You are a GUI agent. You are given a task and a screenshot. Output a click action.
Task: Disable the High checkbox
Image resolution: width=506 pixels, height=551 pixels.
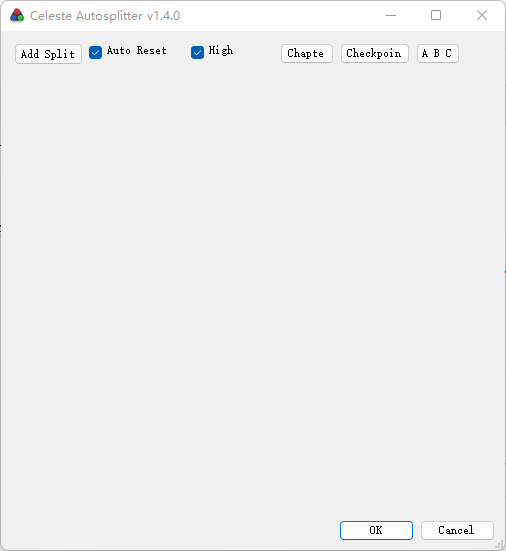pos(197,52)
